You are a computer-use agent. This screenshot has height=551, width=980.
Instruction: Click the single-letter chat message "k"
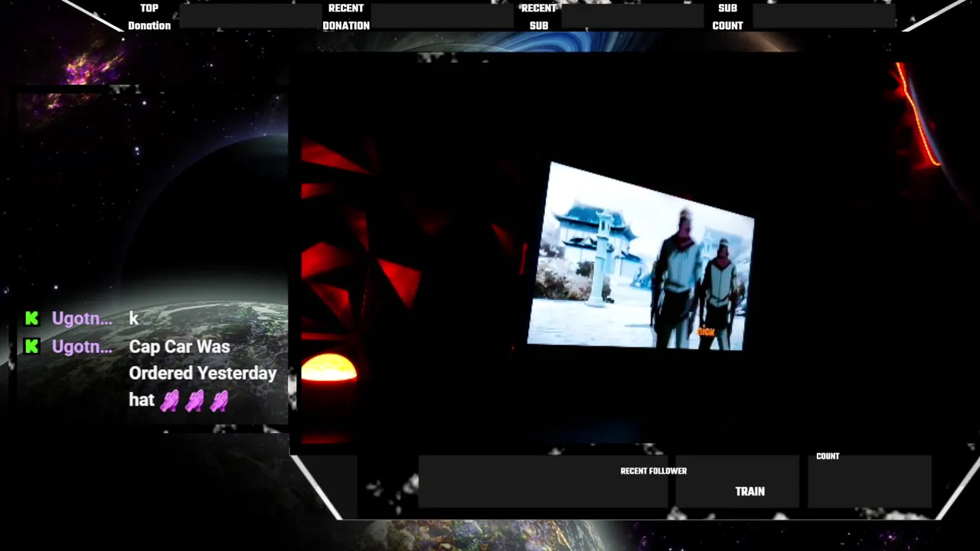[133, 319]
